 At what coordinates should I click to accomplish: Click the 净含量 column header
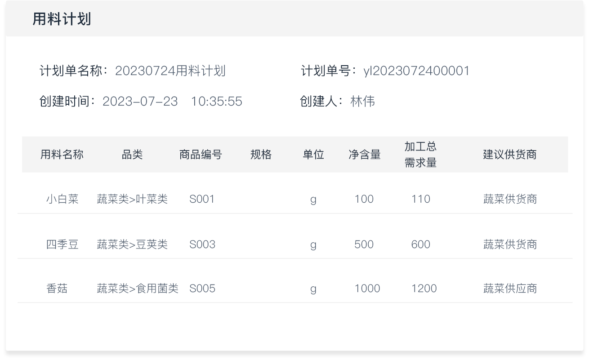(365, 155)
